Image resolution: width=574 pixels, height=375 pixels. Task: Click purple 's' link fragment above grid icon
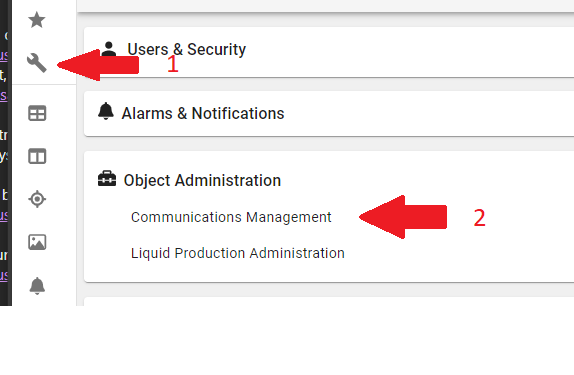(x=4, y=96)
